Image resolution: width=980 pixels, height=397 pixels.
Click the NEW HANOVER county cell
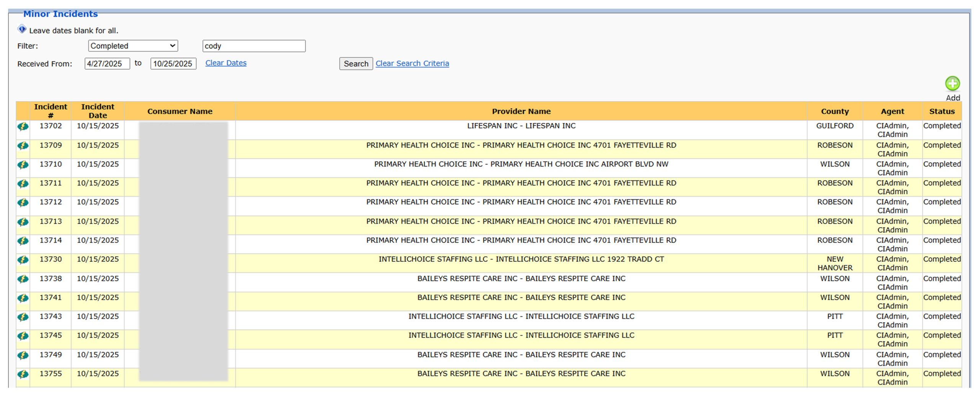(x=835, y=264)
